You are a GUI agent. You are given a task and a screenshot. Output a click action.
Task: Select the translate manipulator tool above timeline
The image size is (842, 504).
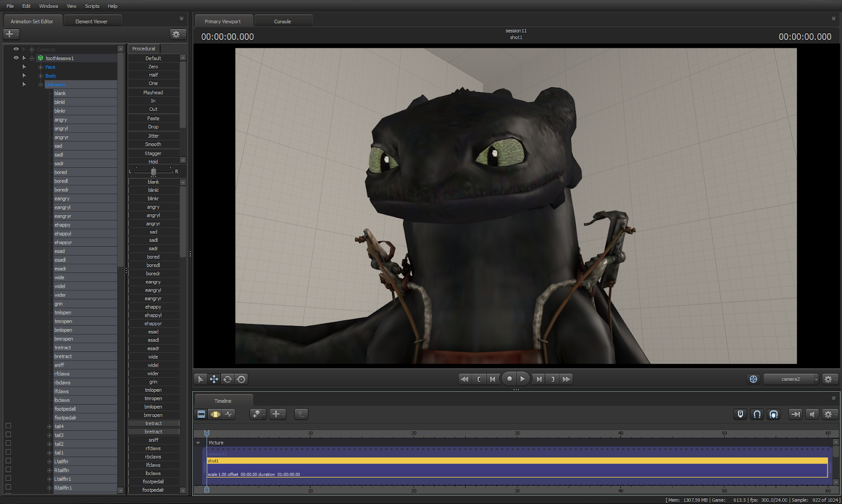(x=214, y=379)
